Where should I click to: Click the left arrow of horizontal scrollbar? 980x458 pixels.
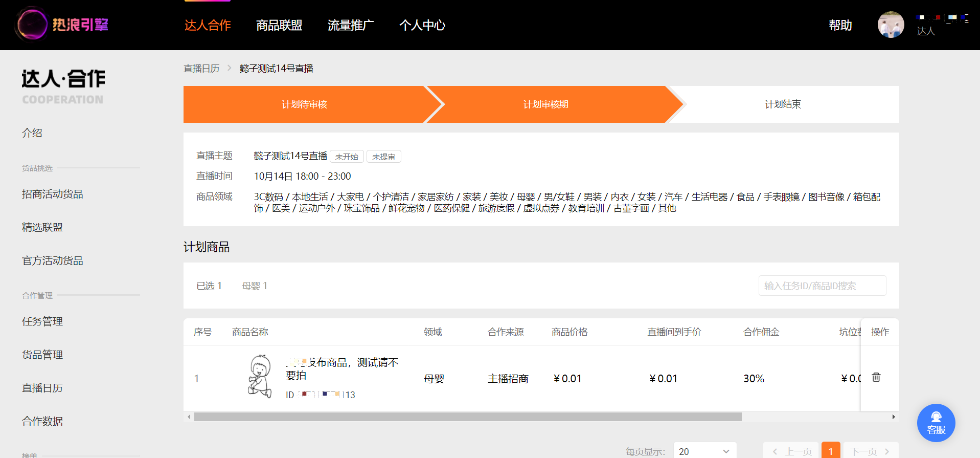coord(189,417)
